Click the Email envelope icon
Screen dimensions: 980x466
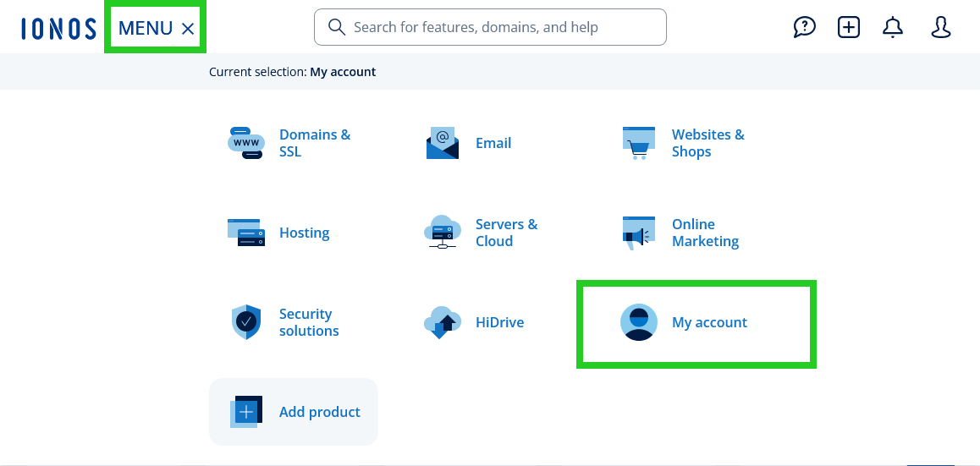click(443, 143)
